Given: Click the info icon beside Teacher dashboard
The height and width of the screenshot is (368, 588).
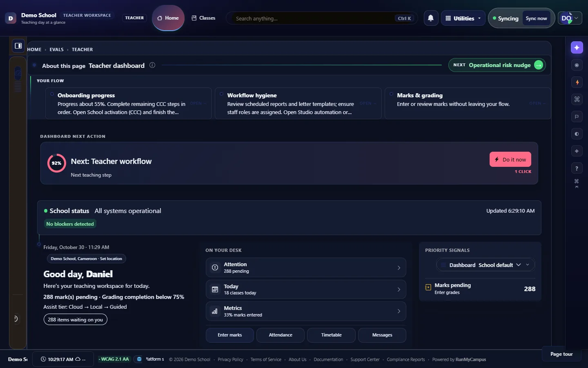Looking at the screenshot, I should [152, 65].
